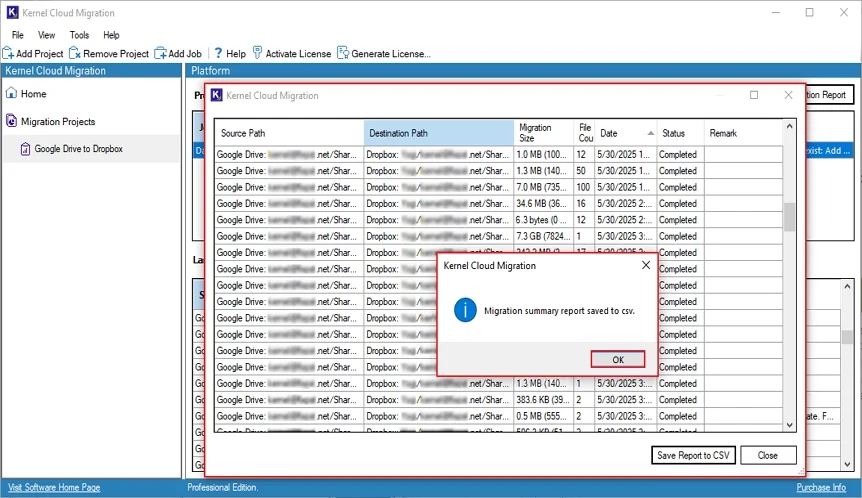The width and height of the screenshot is (862, 498).
Task: Click the file count cell showing 100
Action: coord(583,187)
